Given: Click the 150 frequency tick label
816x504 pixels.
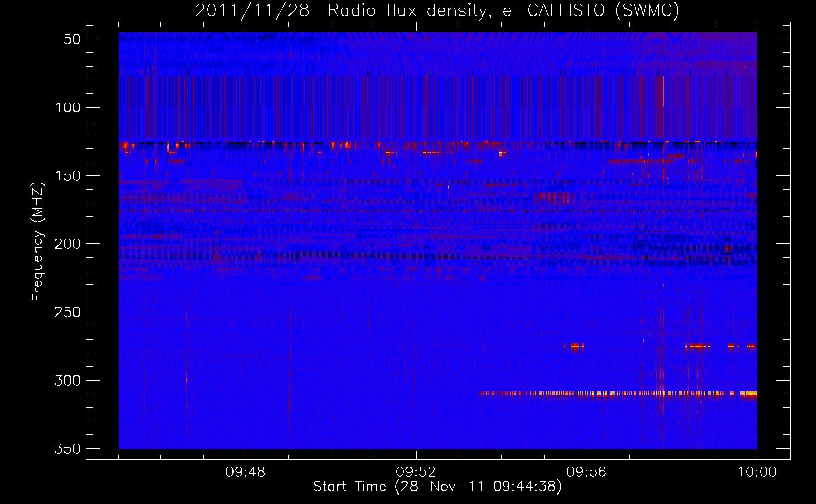Looking at the screenshot, I should 68,176.
